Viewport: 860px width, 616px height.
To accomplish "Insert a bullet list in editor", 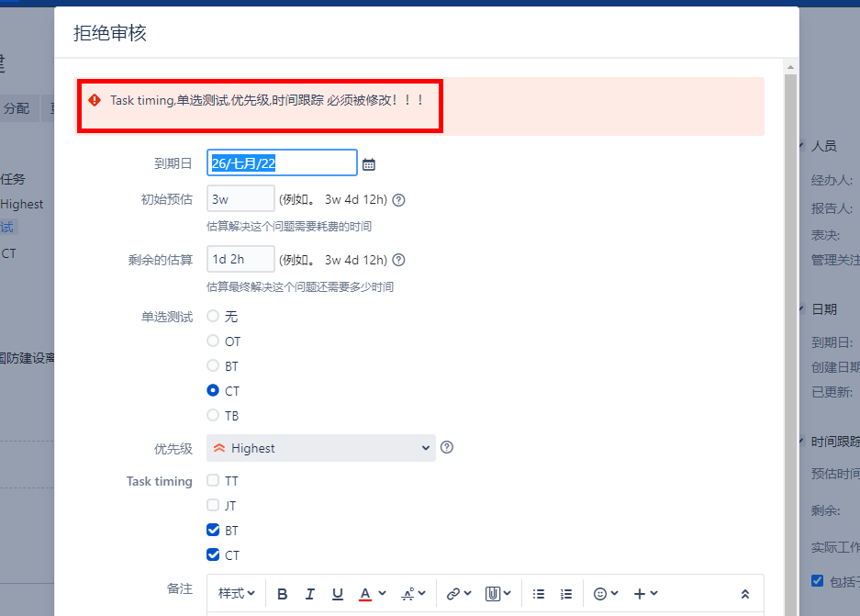I will (x=539, y=594).
